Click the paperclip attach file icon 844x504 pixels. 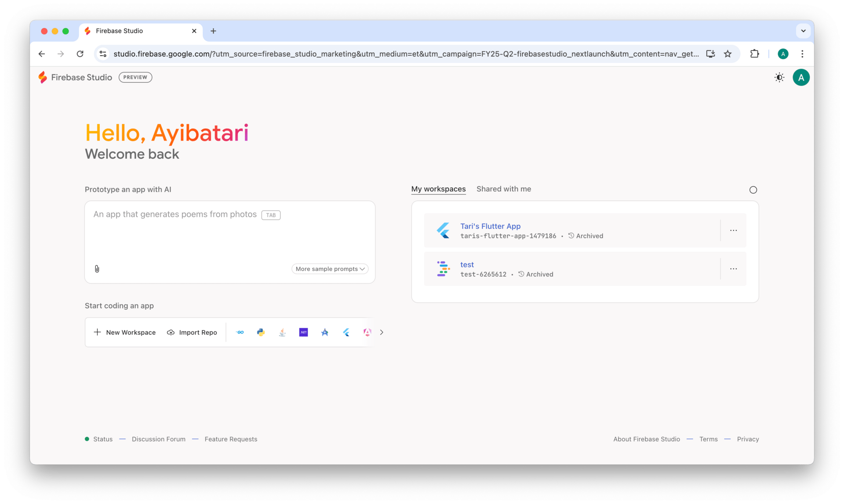point(97,269)
